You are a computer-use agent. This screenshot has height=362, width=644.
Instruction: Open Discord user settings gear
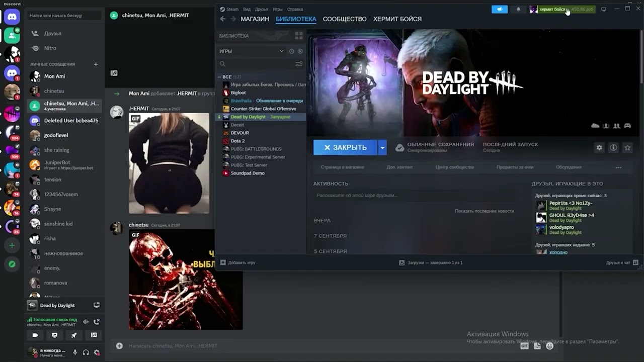97,352
